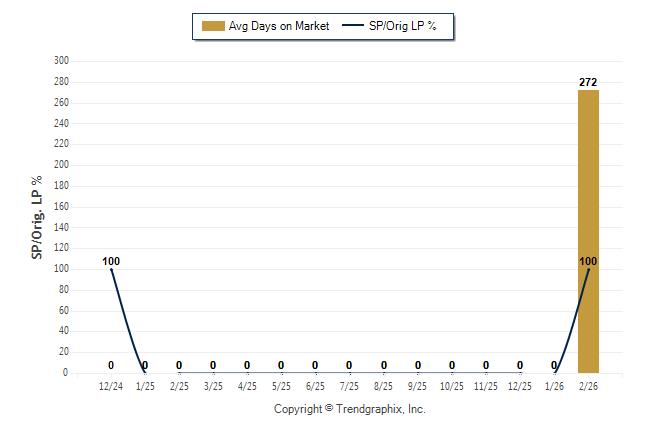This screenshot has height=434, width=646.
Task: Click the 6/25 month label on the axis
Action: coord(315,387)
